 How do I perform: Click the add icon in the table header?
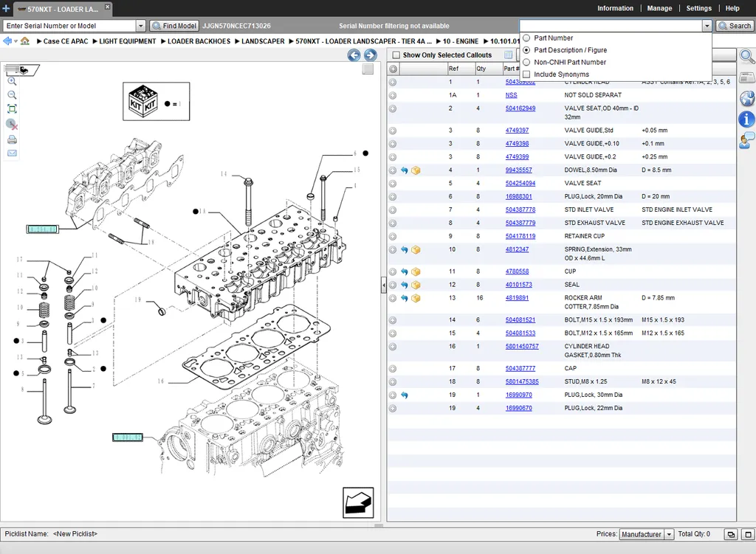coord(393,69)
